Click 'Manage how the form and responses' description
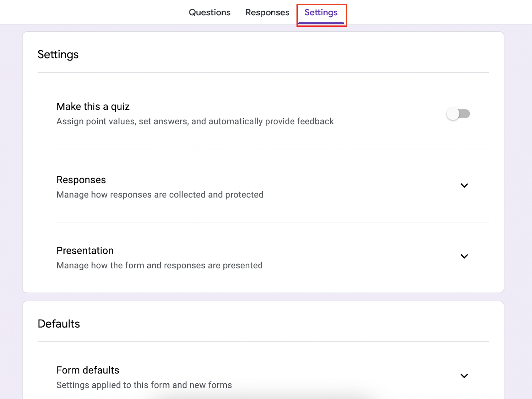This screenshot has width=532, height=399. 160,266
